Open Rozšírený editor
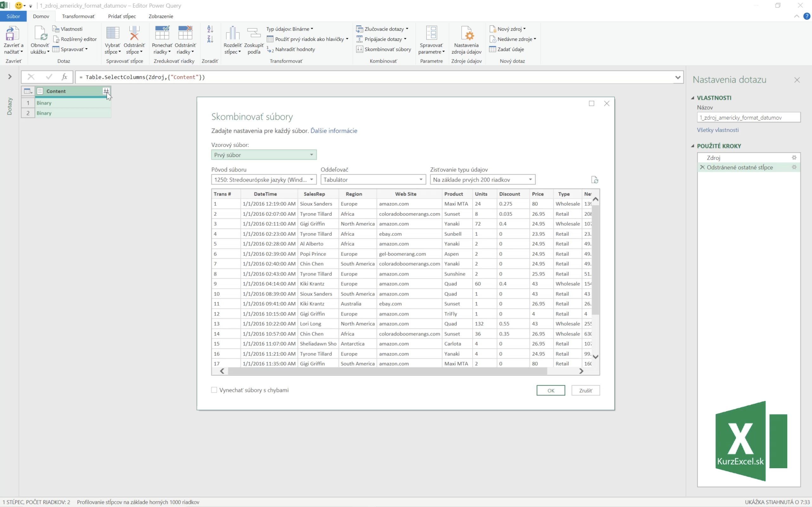This screenshot has height=507, width=812. click(75, 39)
